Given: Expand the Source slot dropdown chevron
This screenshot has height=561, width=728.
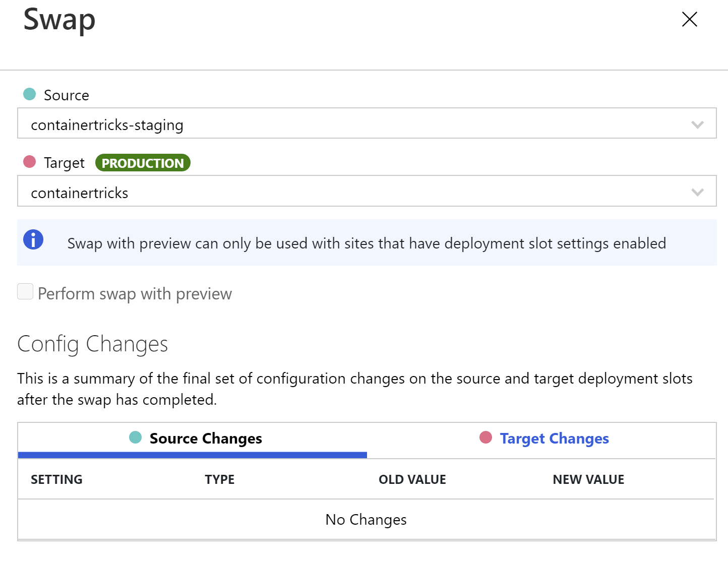Looking at the screenshot, I should coord(697,124).
